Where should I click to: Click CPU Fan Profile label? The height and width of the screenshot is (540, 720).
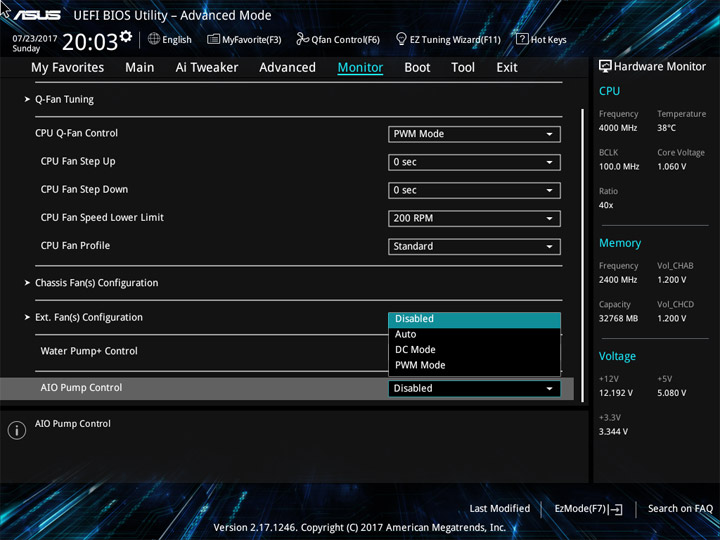(75, 246)
